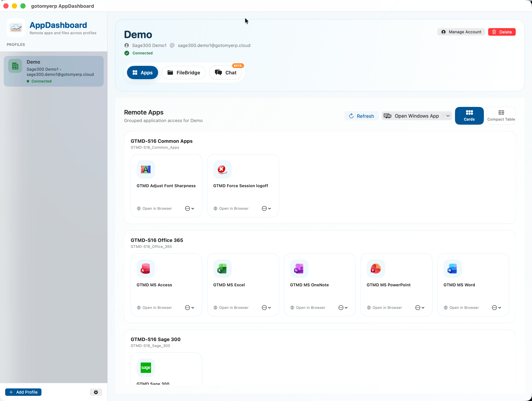
Task: Open GTMD MS Excel in browser
Action: (x=231, y=308)
